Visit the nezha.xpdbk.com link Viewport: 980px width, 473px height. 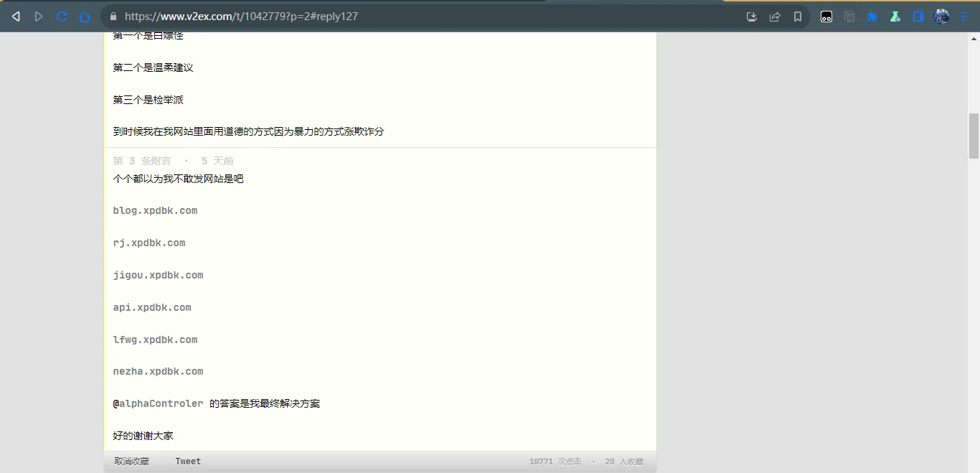click(158, 371)
